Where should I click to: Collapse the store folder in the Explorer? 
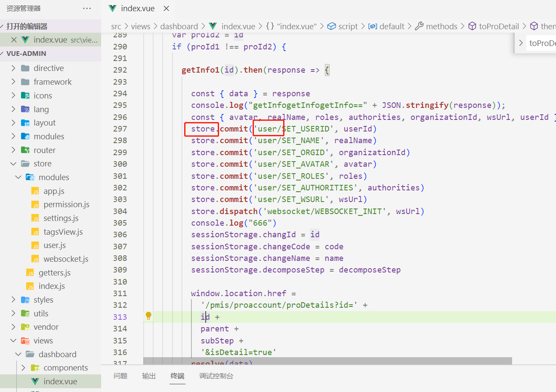pos(13,163)
